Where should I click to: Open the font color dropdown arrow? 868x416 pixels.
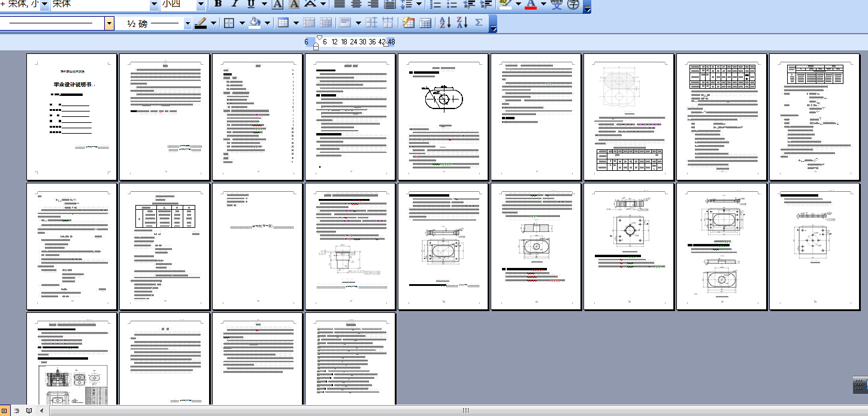[x=543, y=4]
